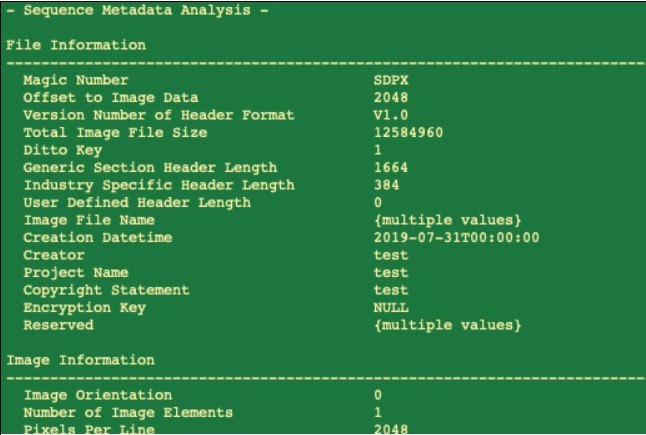Click the Copyright Statement value test
The image size is (646, 435).
pos(391,290)
